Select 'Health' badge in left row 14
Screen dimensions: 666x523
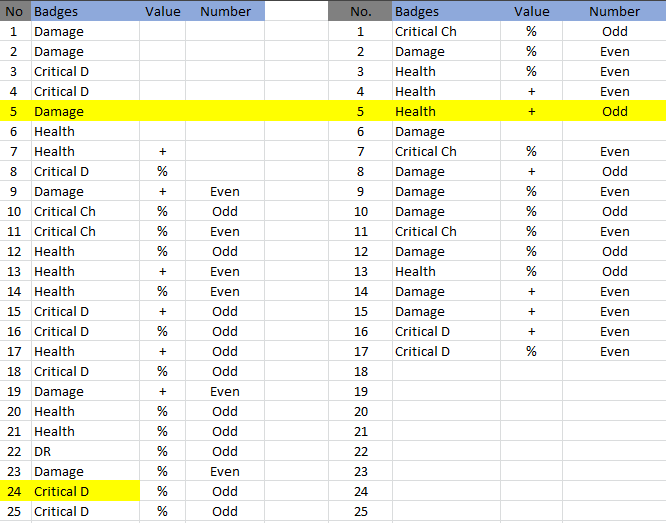pos(85,291)
